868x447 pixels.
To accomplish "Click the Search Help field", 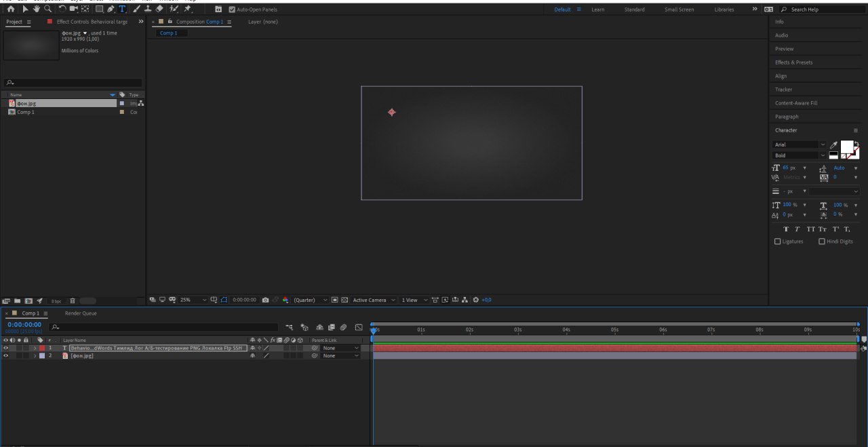I will (821, 9).
